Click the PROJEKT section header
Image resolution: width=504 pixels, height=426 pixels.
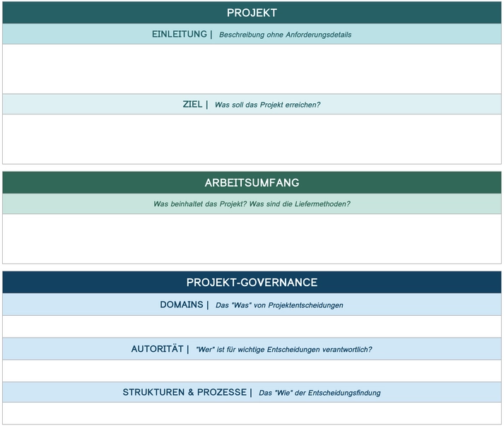(x=252, y=13)
